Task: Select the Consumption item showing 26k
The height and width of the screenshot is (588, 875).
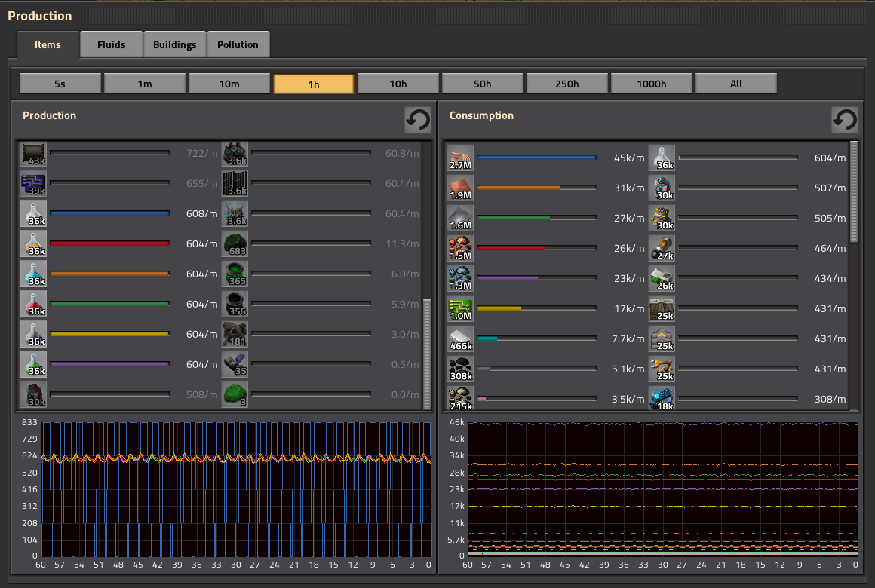Action: (x=662, y=278)
